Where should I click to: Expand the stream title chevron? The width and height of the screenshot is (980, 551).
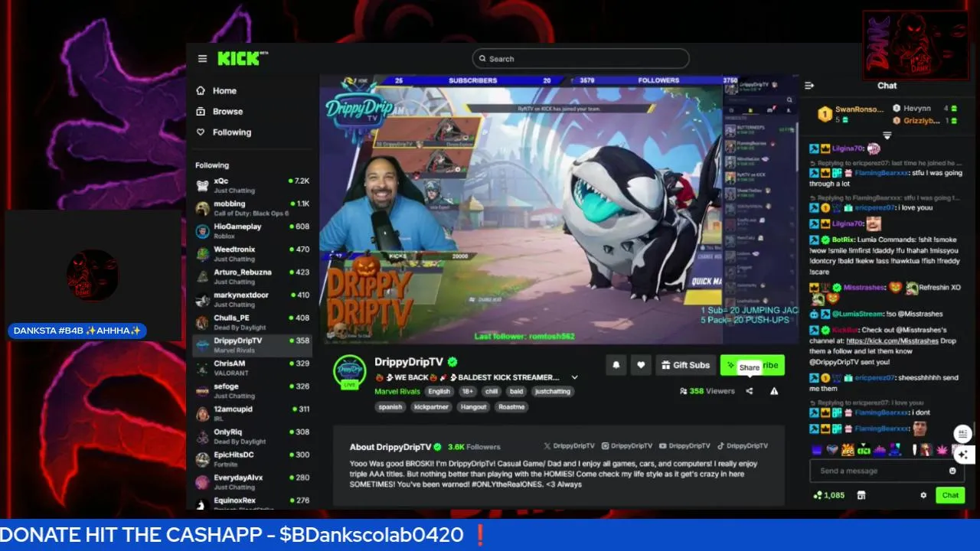(574, 377)
